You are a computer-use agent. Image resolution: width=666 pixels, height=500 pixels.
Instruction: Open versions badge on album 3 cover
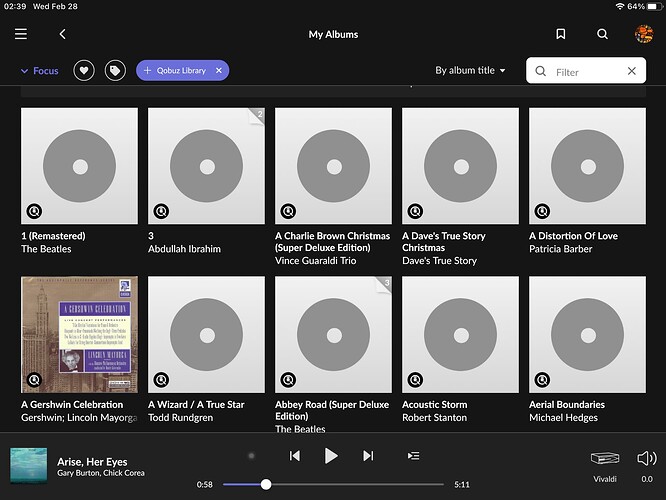click(258, 115)
